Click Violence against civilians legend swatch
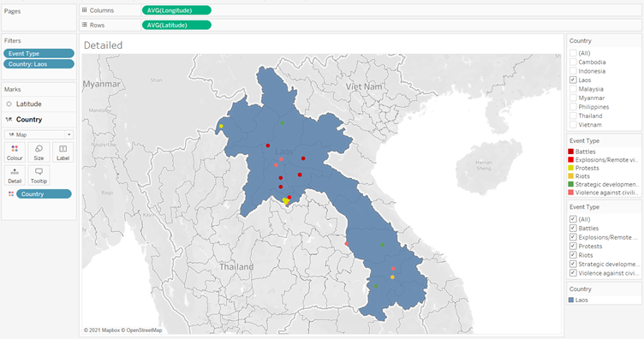This screenshot has width=644, height=339. coord(571,193)
